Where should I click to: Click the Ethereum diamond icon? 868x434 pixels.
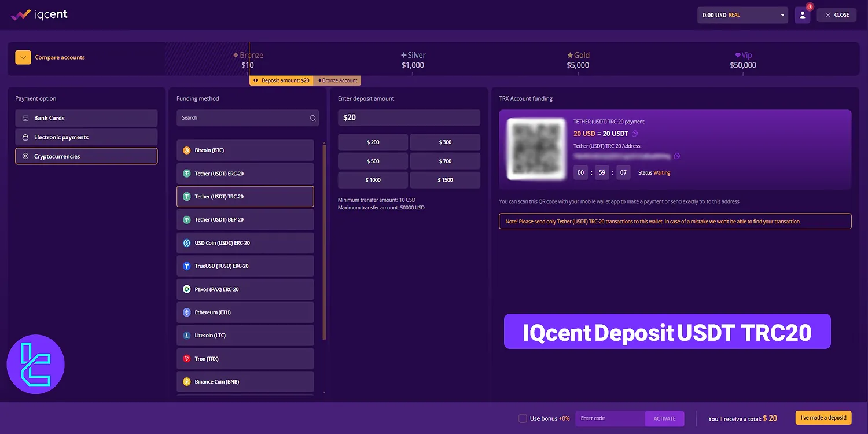point(187,312)
